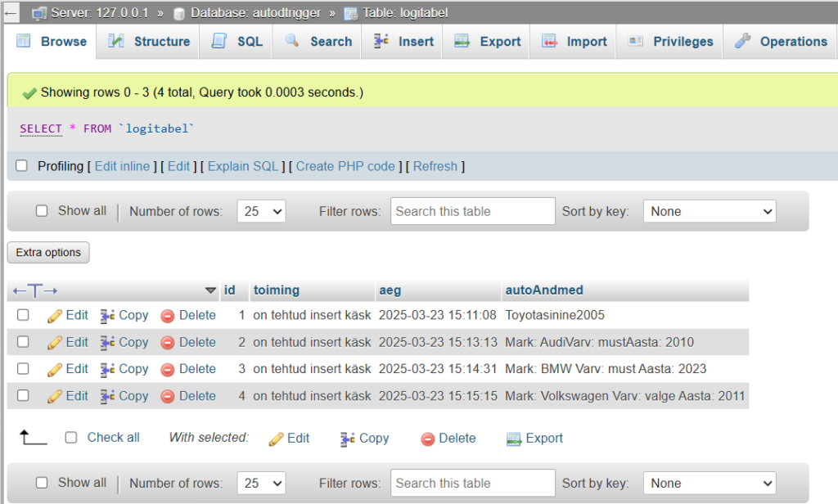Sort by the autoAndmed column header
Viewport: 838px width, 504px height.
(544, 290)
